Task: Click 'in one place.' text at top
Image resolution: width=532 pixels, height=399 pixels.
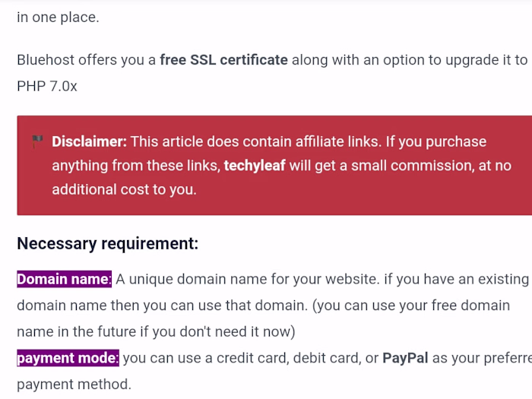Action: pos(58,17)
